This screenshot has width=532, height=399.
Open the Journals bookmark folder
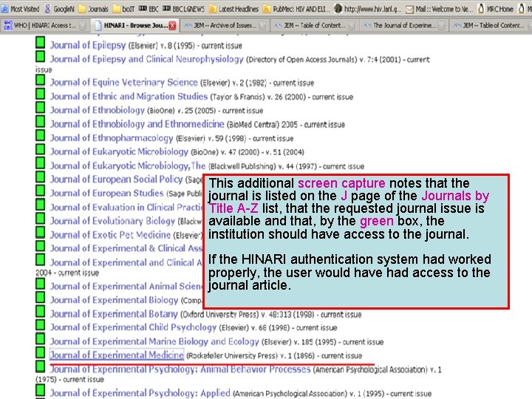94,9
